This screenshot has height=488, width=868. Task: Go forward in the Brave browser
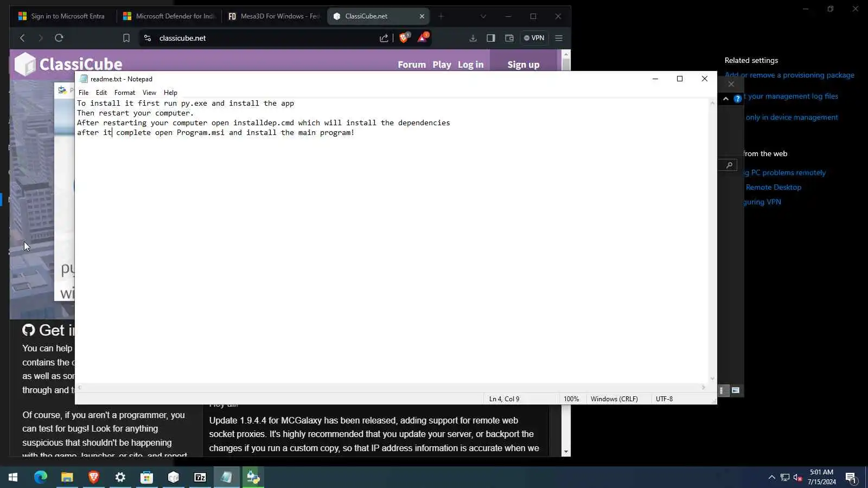pos(41,38)
